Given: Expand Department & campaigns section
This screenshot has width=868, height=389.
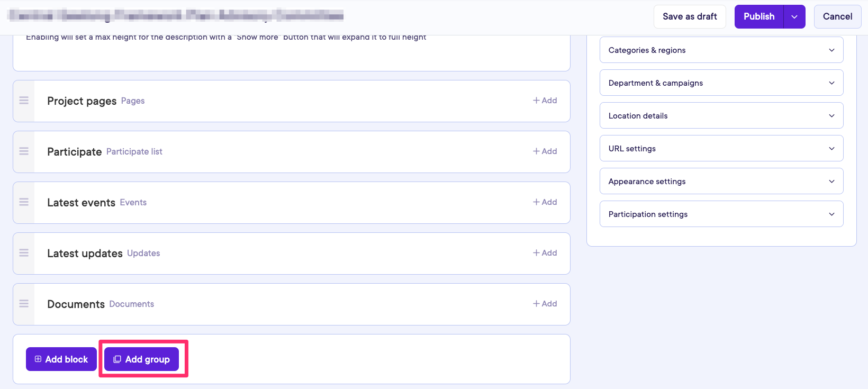Looking at the screenshot, I should pos(721,83).
